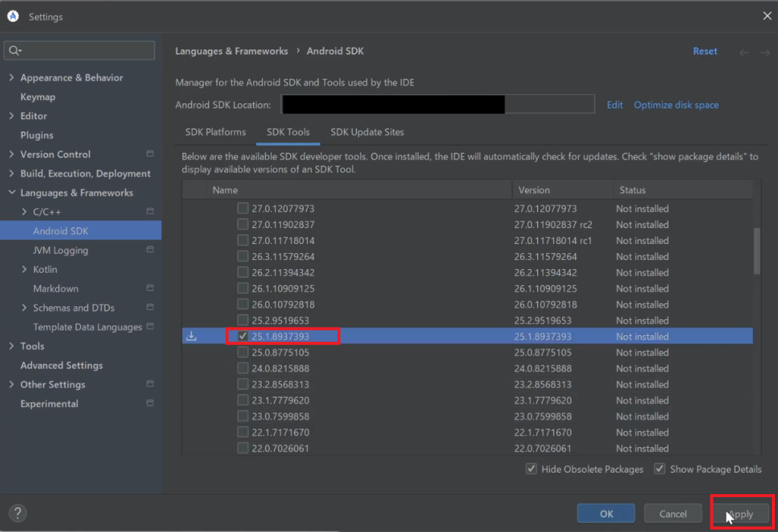Uncheck the 25.1.8937393 version checkbox
The image size is (778, 532).
(x=242, y=336)
